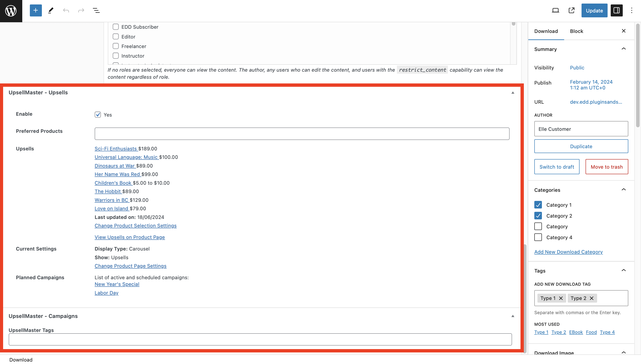Open Change Product Selection Settings
The height and width of the screenshot is (364, 641).
(x=135, y=226)
